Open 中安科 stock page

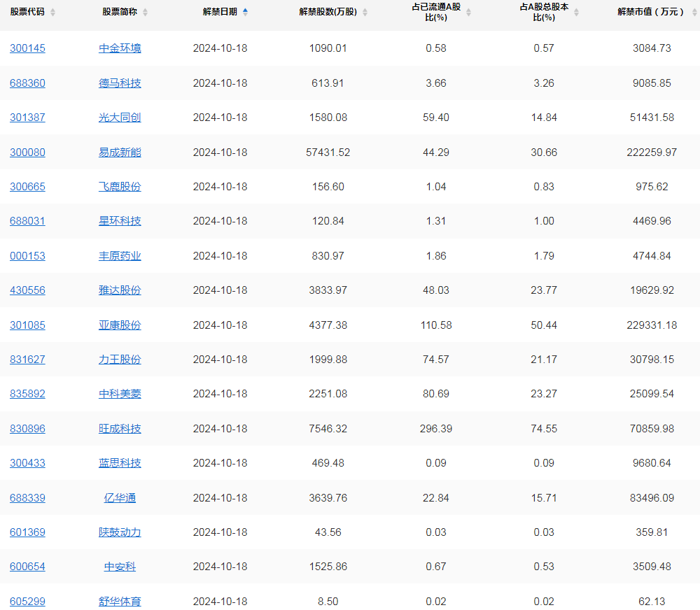tap(120, 566)
